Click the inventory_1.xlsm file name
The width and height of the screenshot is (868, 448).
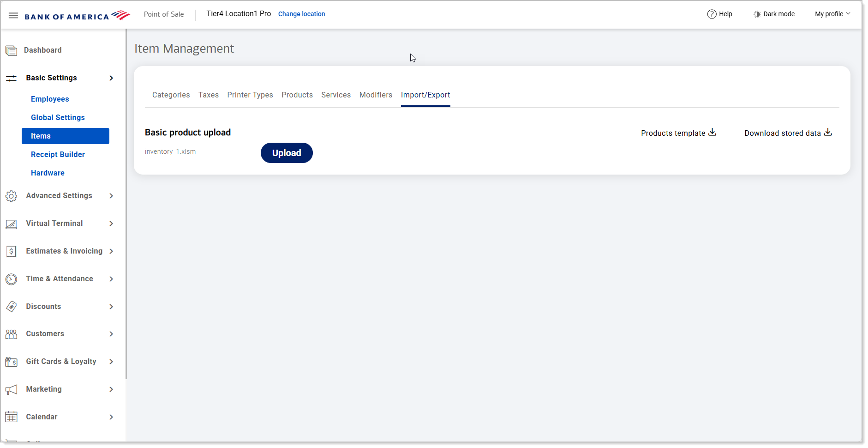(x=170, y=151)
